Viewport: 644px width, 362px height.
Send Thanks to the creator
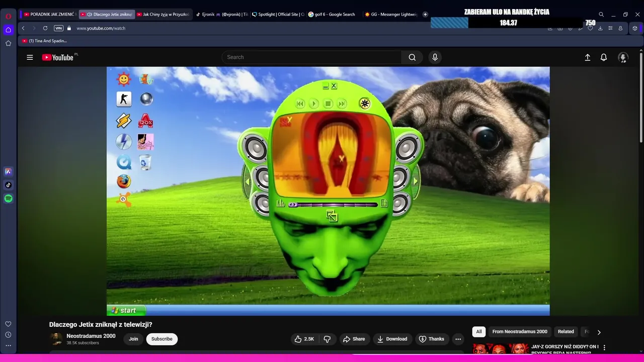tap(432, 339)
